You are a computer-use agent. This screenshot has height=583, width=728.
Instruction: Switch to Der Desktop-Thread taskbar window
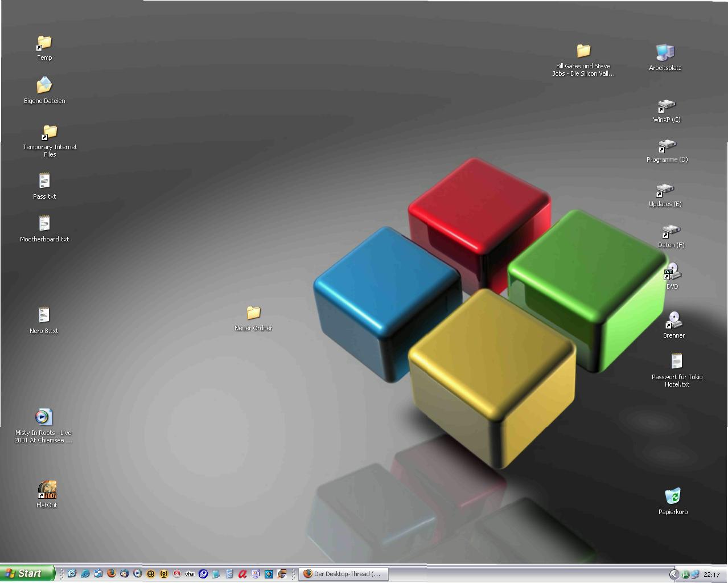pyautogui.click(x=344, y=573)
